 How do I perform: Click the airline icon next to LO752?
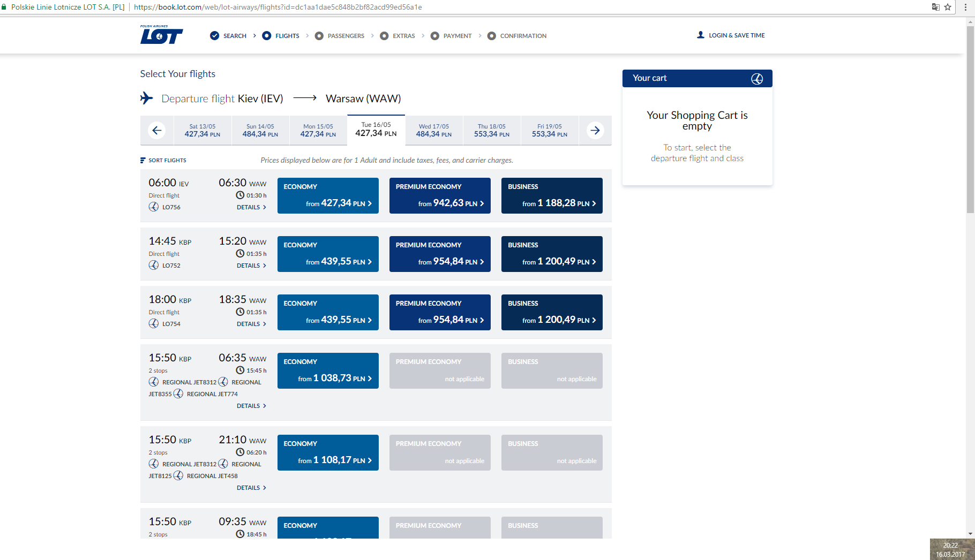click(x=154, y=265)
